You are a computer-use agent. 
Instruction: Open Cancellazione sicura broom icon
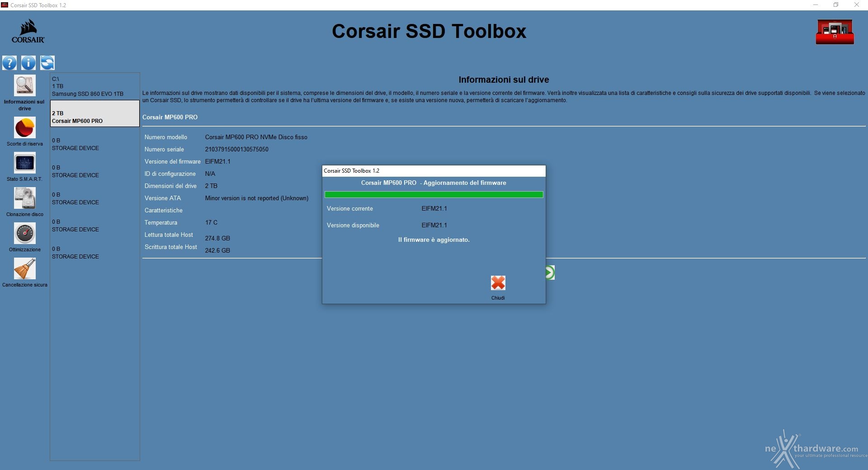pyautogui.click(x=24, y=269)
